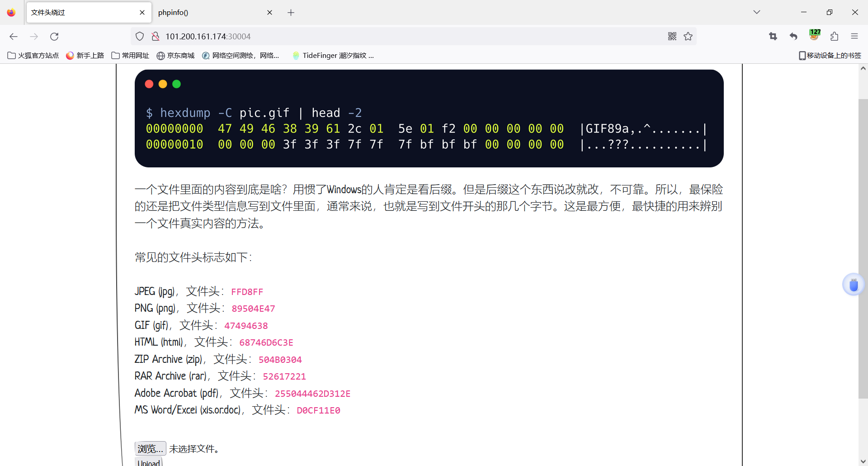
Task: Go back to the previous page
Action: (x=14, y=37)
